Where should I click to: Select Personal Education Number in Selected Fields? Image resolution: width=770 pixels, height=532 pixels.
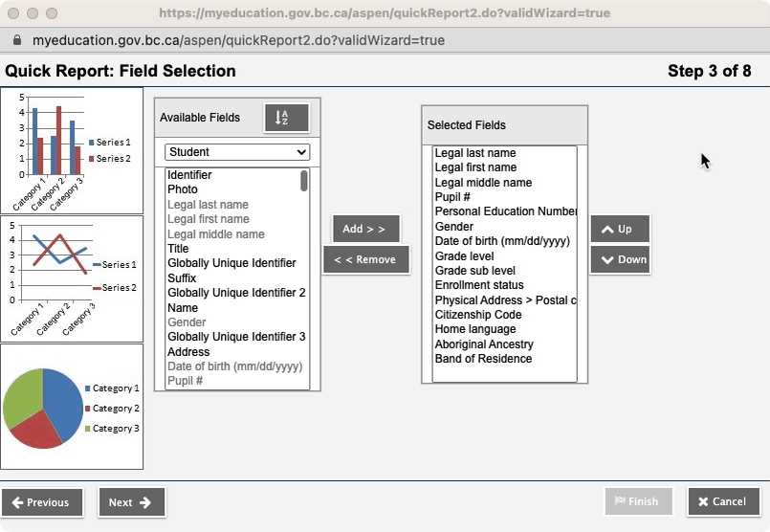click(x=505, y=211)
